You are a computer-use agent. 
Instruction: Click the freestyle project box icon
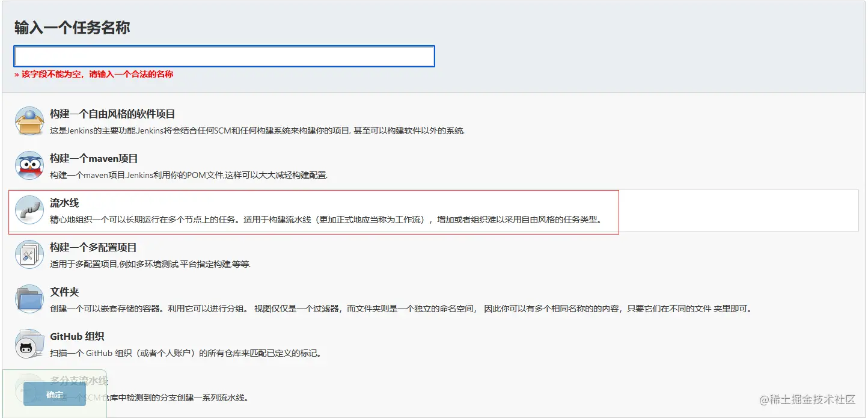click(29, 121)
